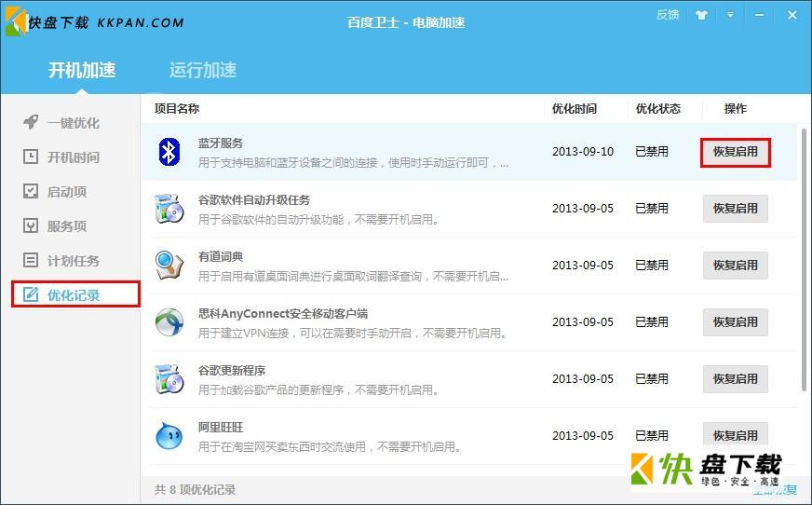Viewport: 812px width, 505px height.
Task: Click the clock icon beside 开机时间
Action: pos(31,157)
